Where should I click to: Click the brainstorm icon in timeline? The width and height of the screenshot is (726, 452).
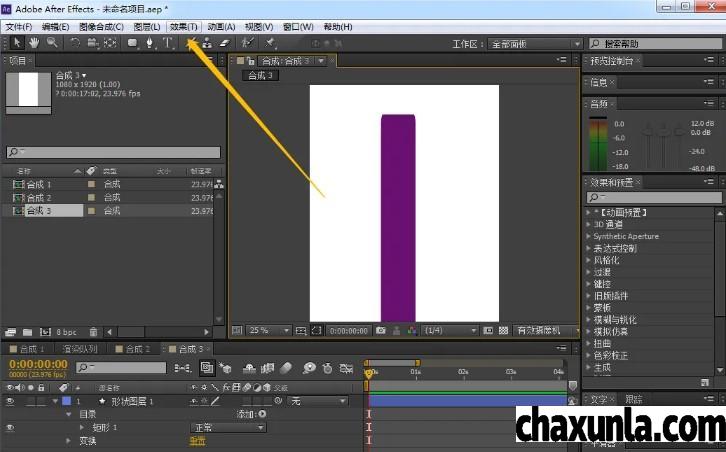(x=309, y=368)
